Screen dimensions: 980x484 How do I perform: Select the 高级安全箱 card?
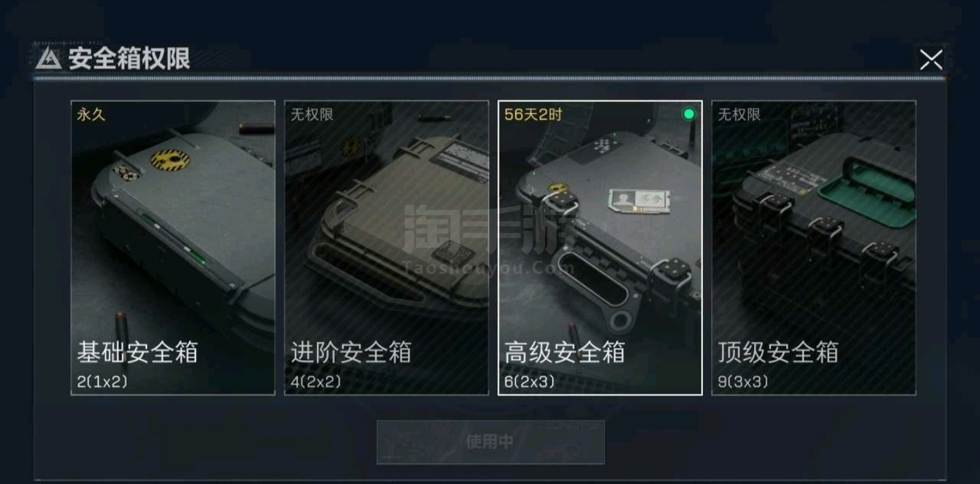[x=600, y=248]
